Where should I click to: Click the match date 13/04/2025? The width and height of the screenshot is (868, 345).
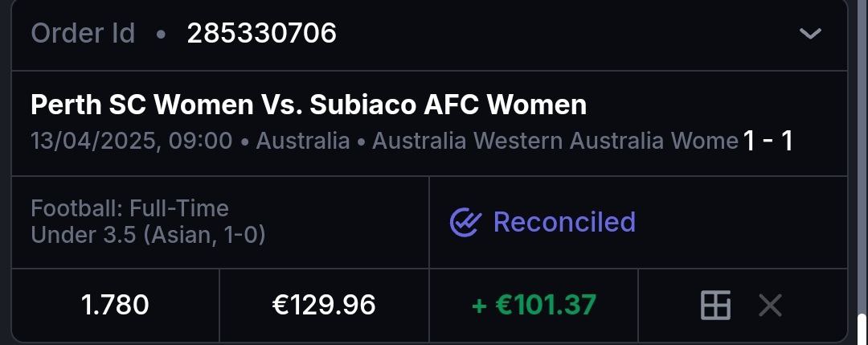pos(96,142)
